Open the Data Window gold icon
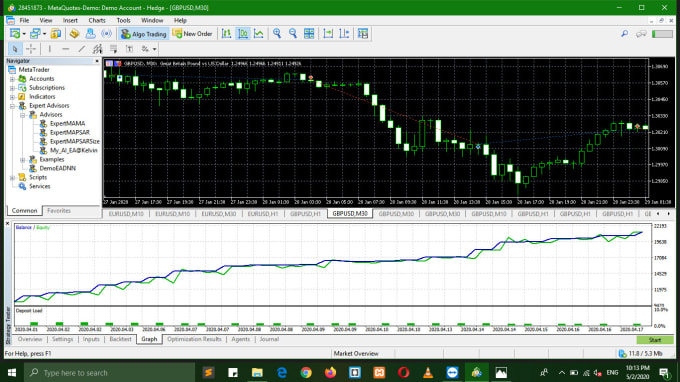The image size is (680, 382). click(x=74, y=33)
